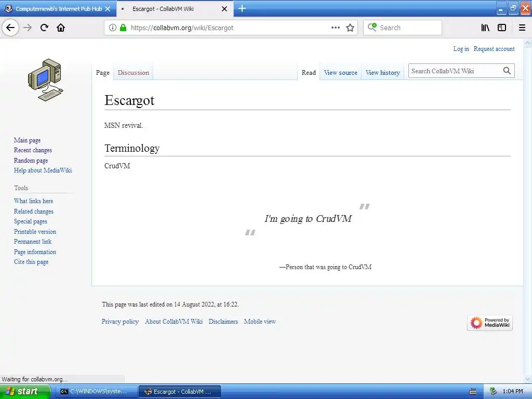Click the Log in link
Viewport: 532px width, 399px height.
[x=461, y=49]
